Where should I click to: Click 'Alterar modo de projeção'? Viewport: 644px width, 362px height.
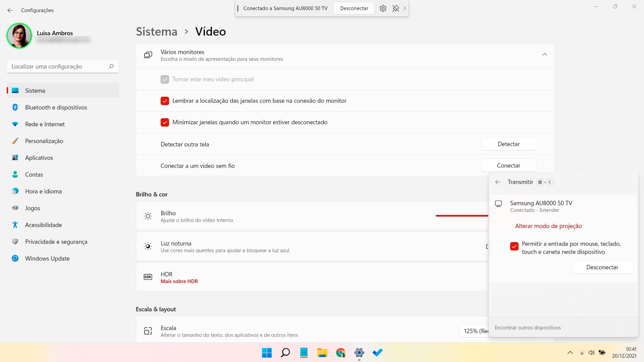pos(548,226)
